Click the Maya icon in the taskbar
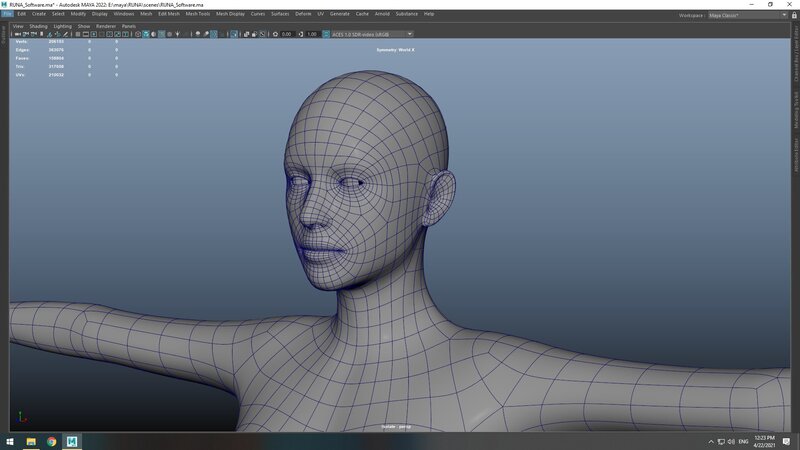Viewport: 800px width, 450px height. pyautogui.click(x=73, y=440)
